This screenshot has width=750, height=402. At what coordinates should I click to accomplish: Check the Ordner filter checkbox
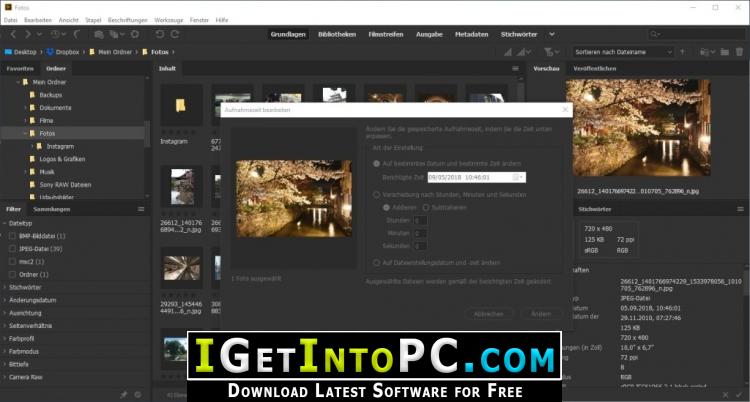coord(13,275)
